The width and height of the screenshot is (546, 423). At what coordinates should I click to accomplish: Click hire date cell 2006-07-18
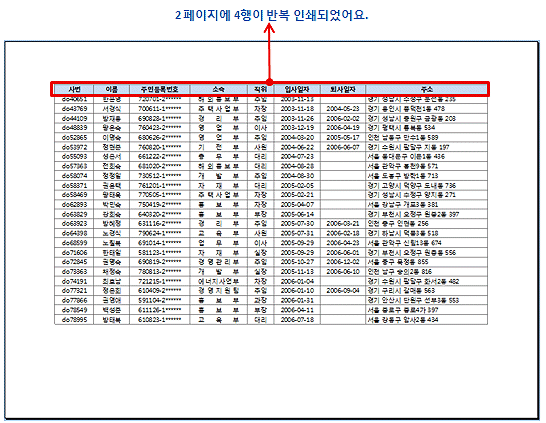coord(297,320)
